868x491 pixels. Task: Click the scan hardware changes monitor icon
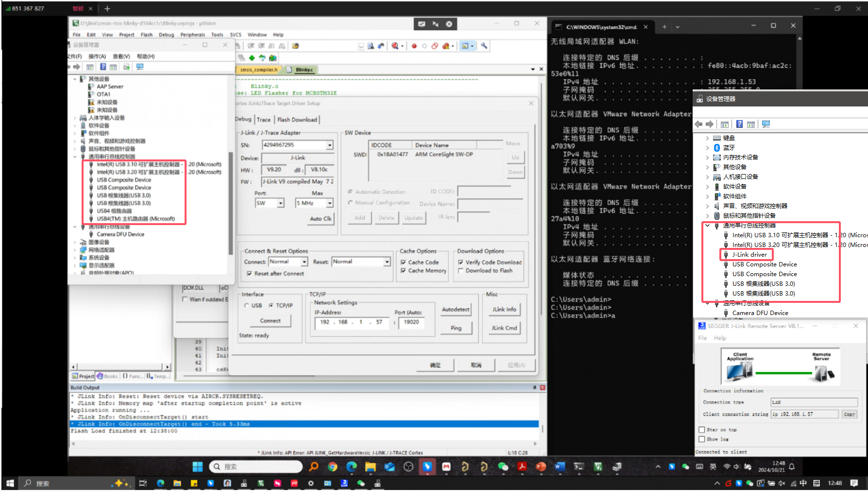[766, 124]
